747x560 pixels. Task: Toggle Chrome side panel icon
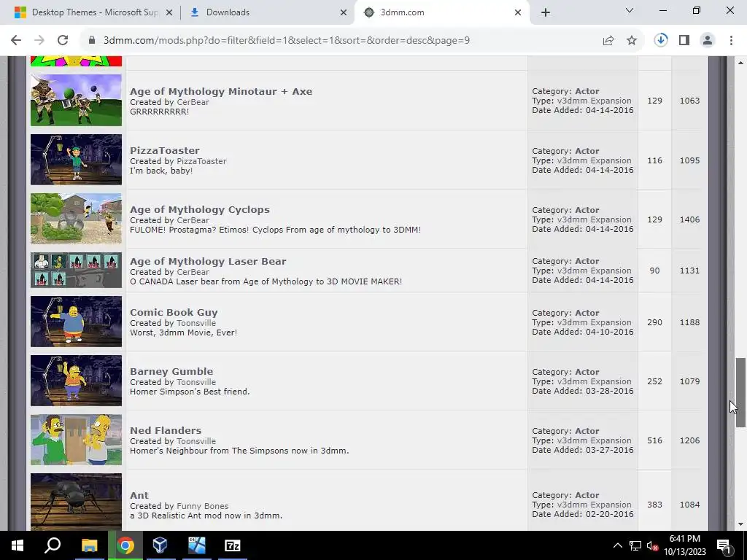click(684, 41)
